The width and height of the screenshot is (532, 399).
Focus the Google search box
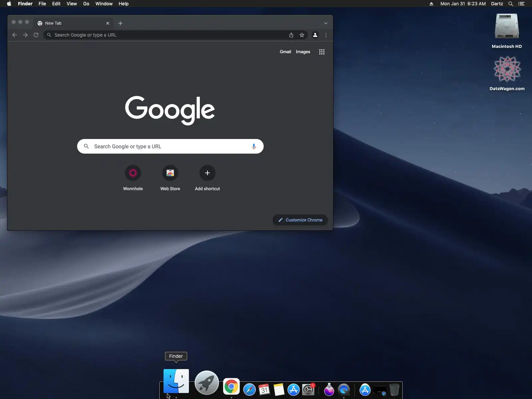(170, 146)
